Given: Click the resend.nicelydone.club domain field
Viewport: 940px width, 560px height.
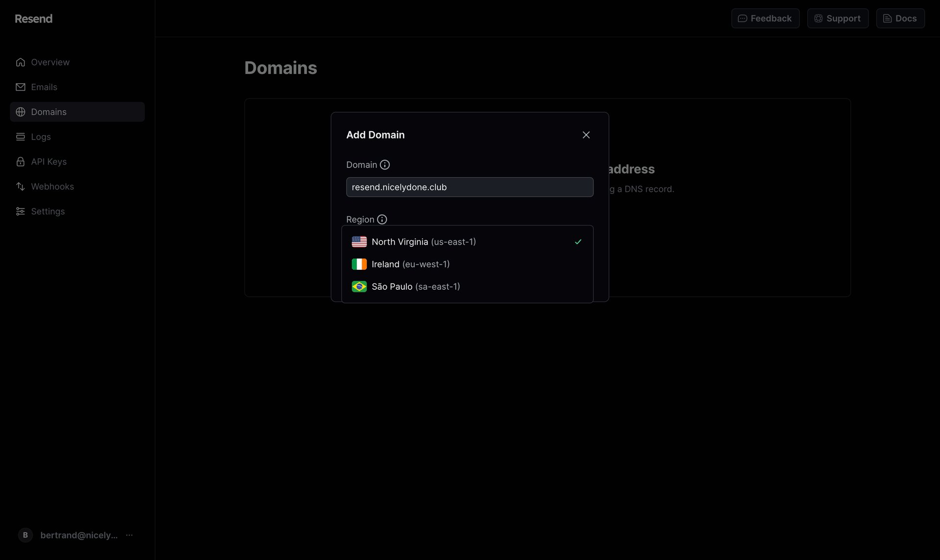Looking at the screenshot, I should pyautogui.click(x=470, y=187).
